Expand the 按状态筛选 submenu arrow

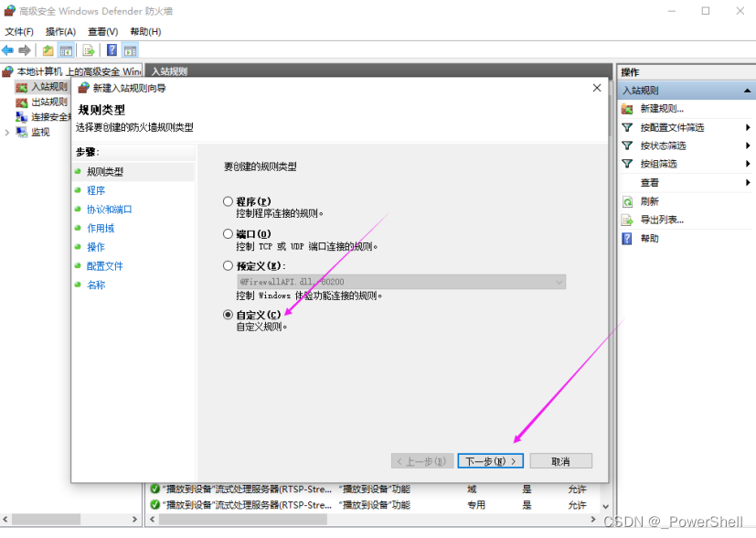[x=748, y=145]
